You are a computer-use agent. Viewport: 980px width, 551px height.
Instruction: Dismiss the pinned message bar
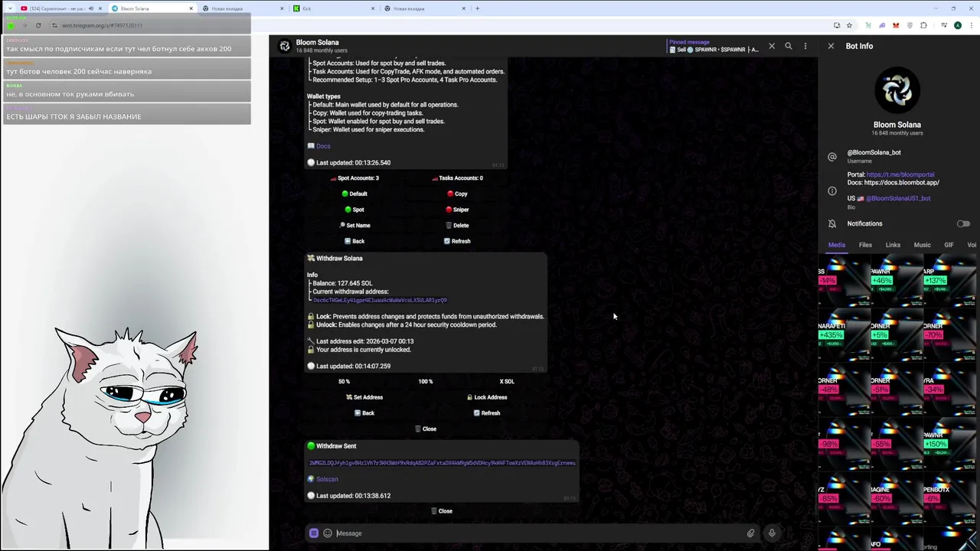(772, 46)
